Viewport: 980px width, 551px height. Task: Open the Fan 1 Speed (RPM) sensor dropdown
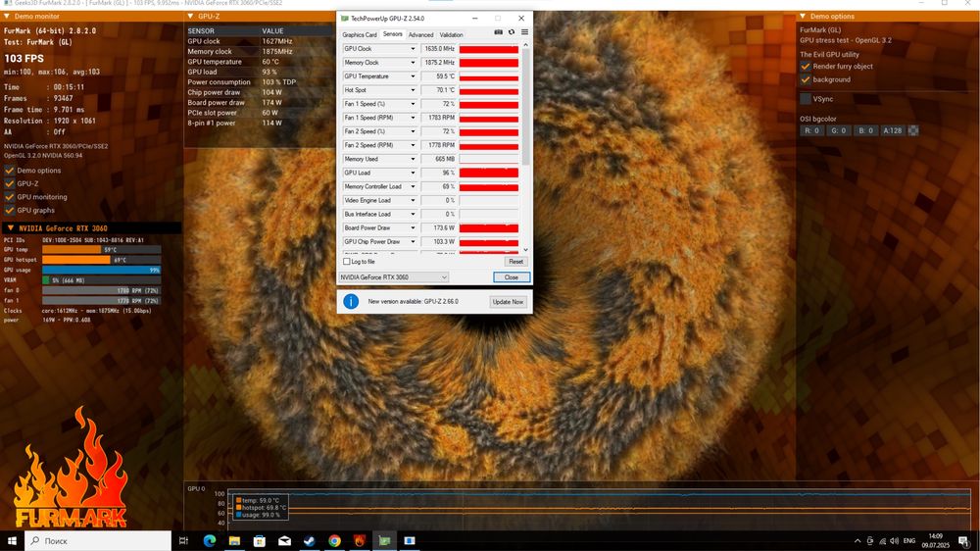point(413,118)
